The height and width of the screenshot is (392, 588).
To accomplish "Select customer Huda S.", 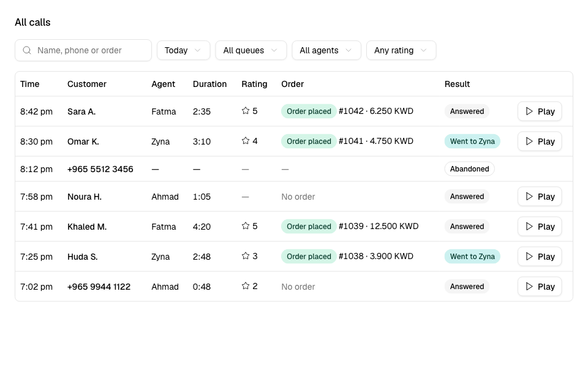I will pos(83,257).
